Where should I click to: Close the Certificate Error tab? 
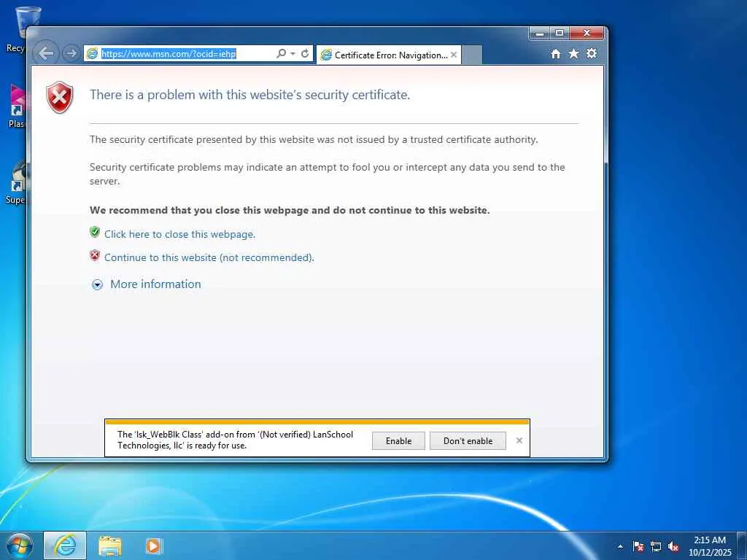454,55
